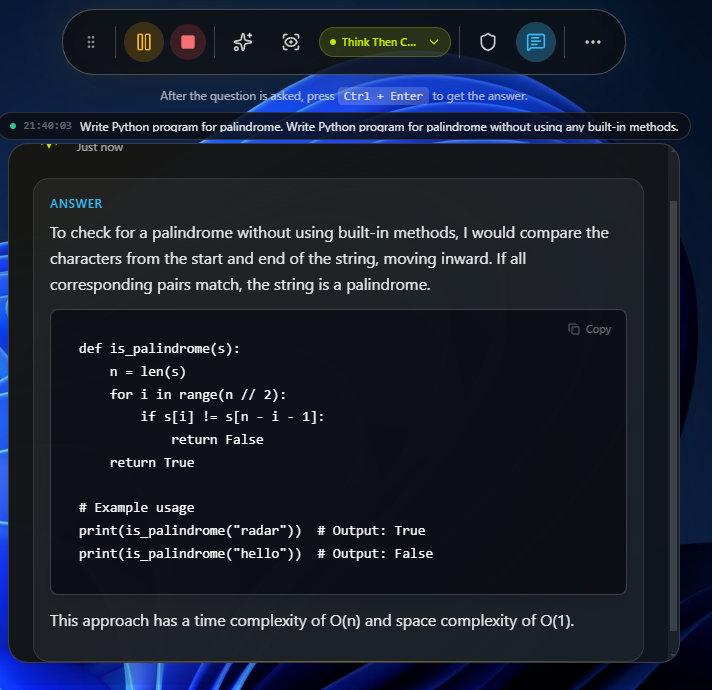Click the Ctrl + Enter shortcut hint
Image resolution: width=712 pixels, height=690 pixels.
tap(383, 96)
